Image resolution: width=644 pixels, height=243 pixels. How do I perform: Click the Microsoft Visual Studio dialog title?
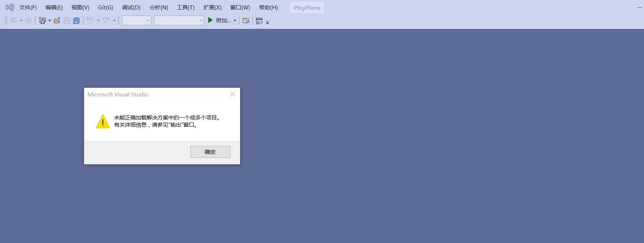point(118,94)
